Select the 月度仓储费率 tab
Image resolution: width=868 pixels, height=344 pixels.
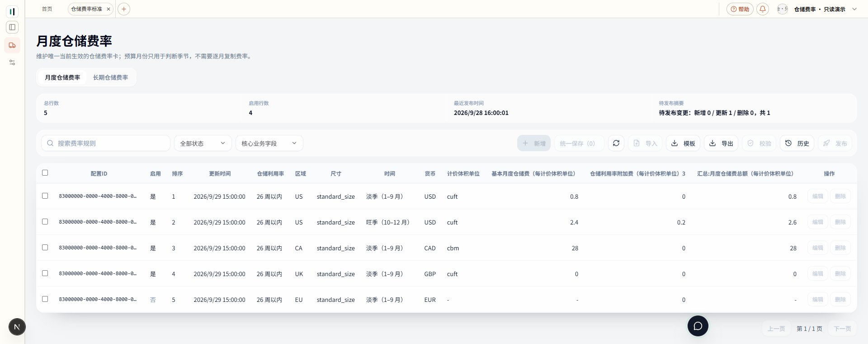[62, 77]
